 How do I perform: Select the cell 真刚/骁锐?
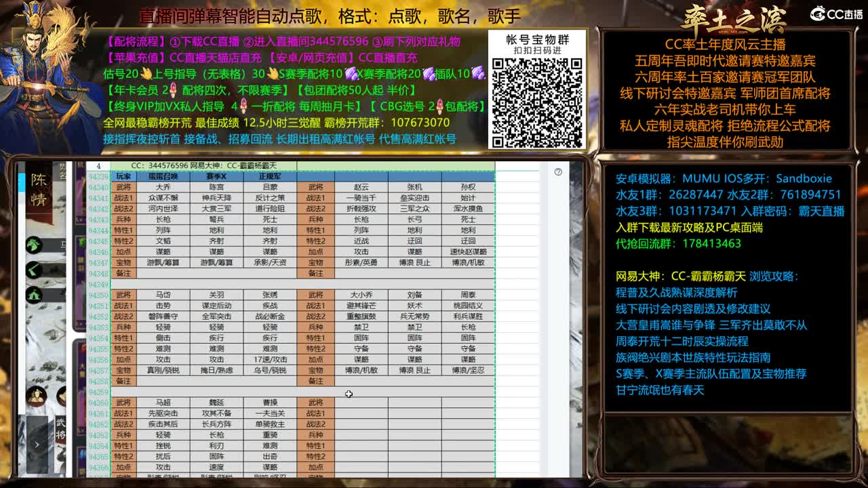coord(163,370)
